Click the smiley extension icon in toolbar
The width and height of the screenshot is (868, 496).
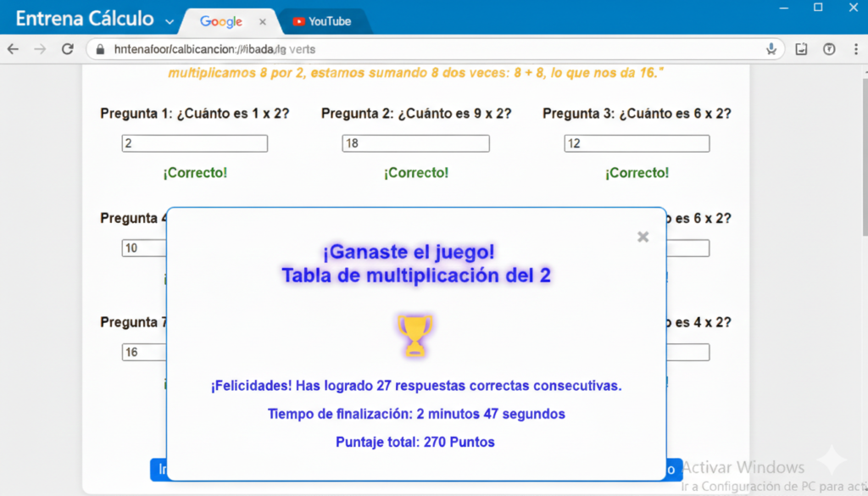tap(802, 49)
